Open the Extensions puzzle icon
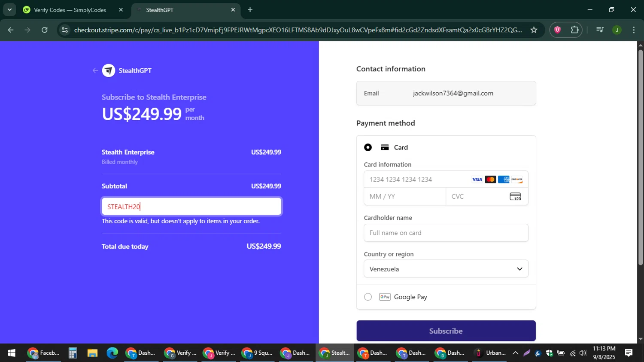644x362 pixels. (574, 30)
